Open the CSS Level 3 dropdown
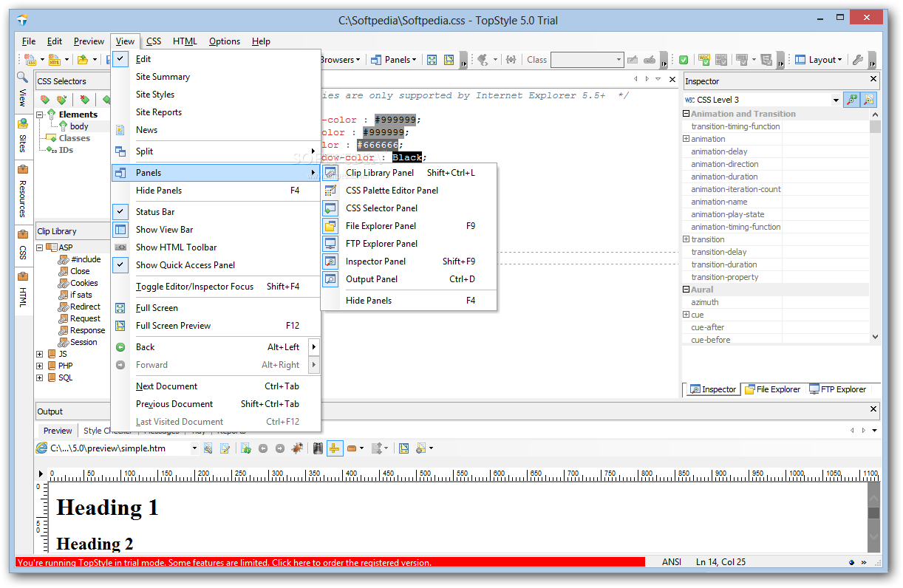The image size is (903, 588). (x=836, y=100)
